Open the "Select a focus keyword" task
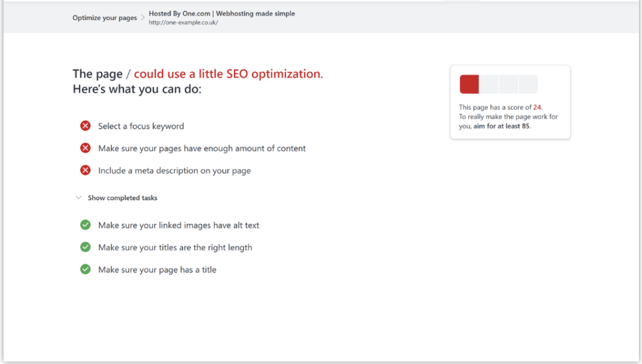Image resolution: width=642 pixels, height=364 pixels. pos(140,126)
